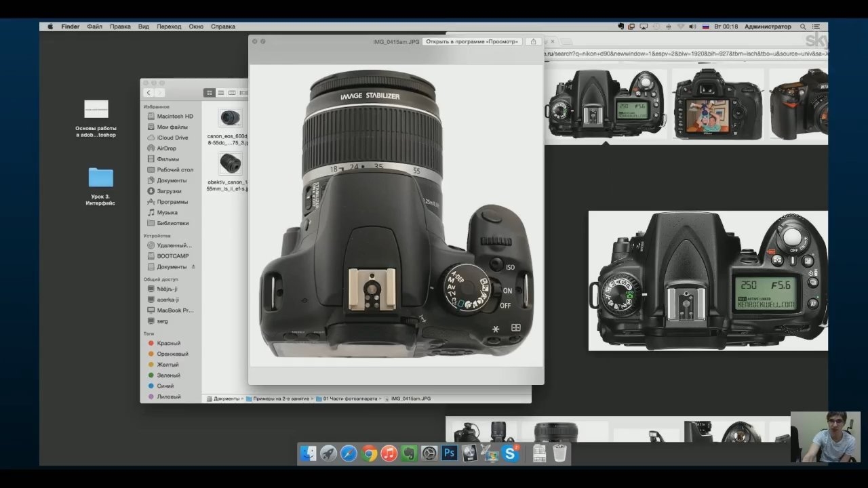This screenshot has height=488, width=868.
Task: Select the Оранжевый tag in sidebar
Action: 168,354
